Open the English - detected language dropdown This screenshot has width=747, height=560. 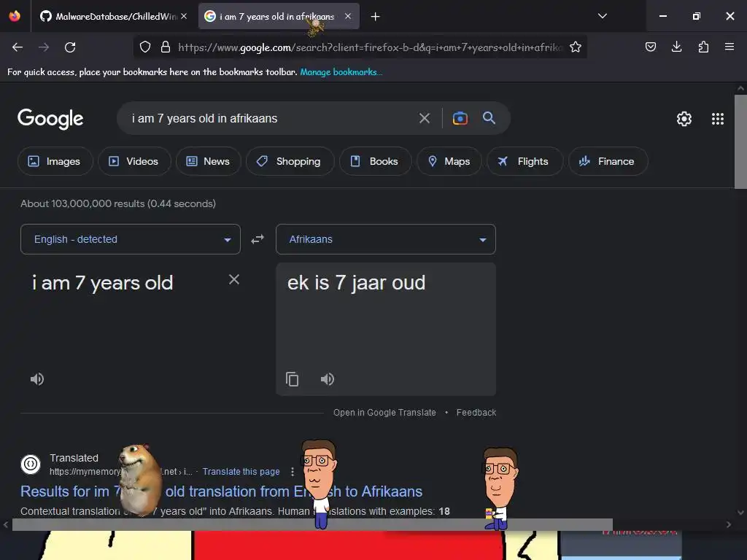[x=131, y=239]
